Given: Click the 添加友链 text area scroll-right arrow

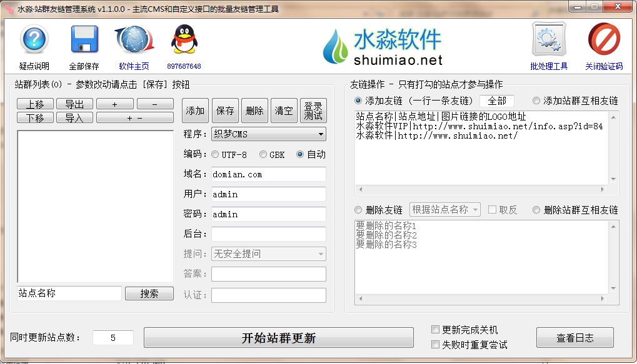Looking at the screenshot, I should 603,190.
